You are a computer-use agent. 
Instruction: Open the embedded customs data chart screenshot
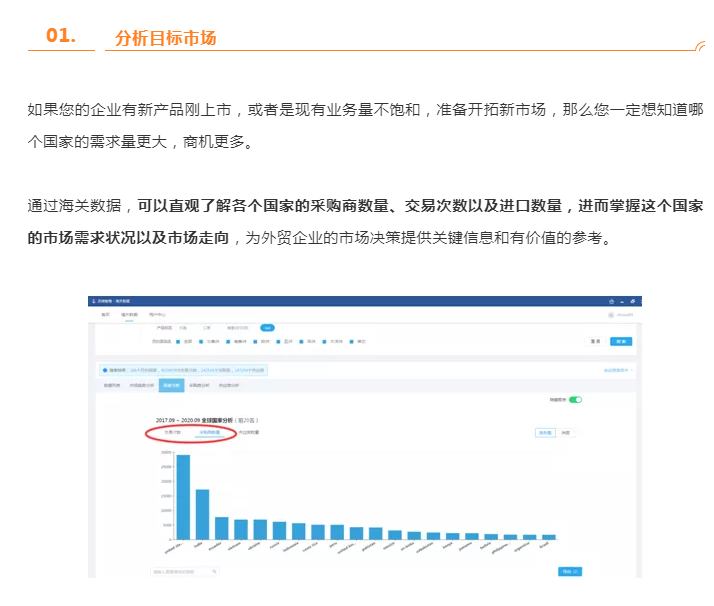[365, 437]
